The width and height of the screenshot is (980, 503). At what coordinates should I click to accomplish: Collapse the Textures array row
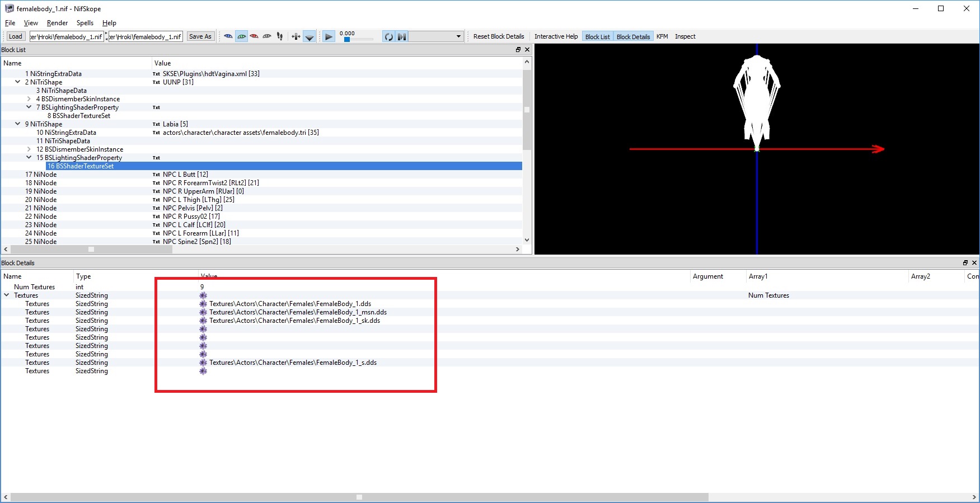pyautogui.click(x=6, y=295)
